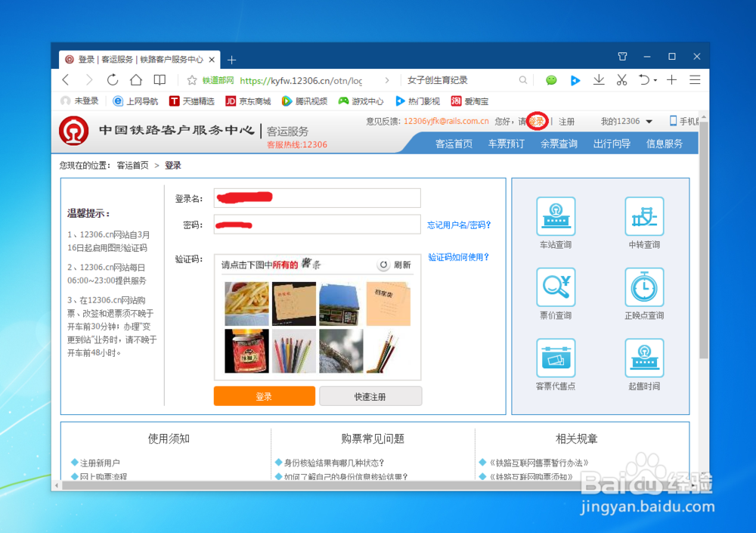
Task: Click the browser back arrow
Action: [66, 80]
